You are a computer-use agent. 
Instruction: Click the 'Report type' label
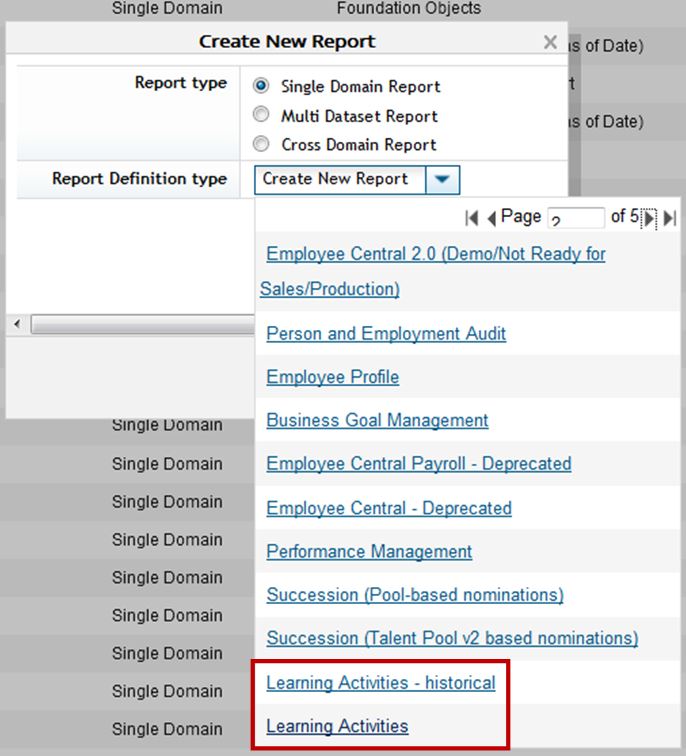(181, 83)
